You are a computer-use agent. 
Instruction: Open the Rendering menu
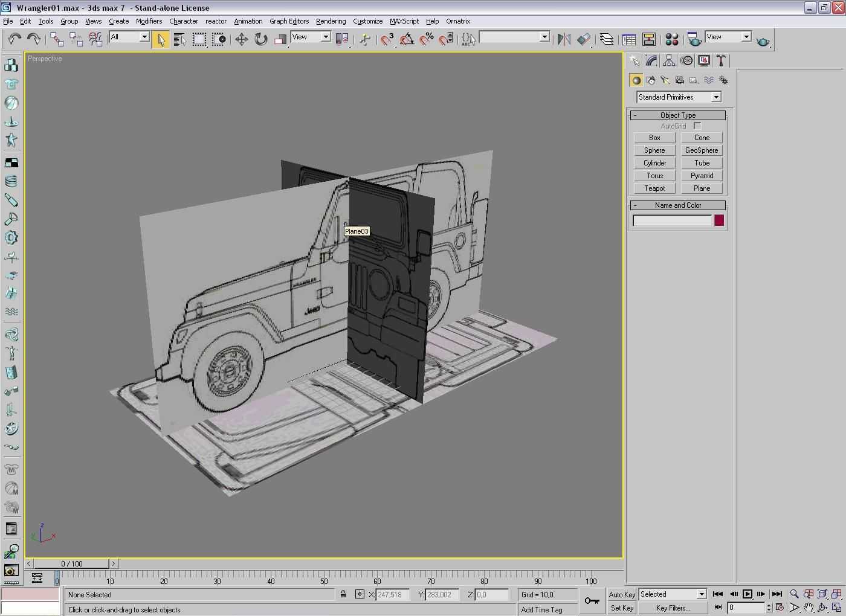[x=331, y=21]
